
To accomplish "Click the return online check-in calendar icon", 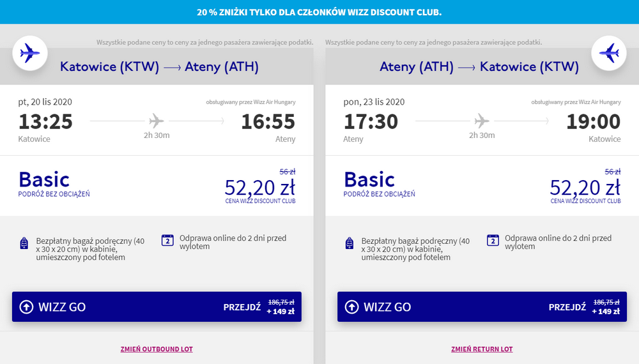I will (x=493, y=240).
